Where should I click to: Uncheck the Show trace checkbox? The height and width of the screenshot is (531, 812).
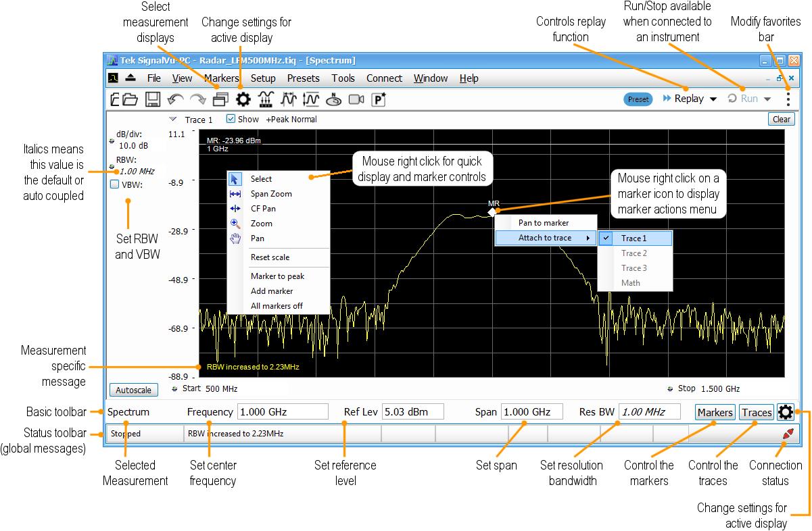[231, 119]
